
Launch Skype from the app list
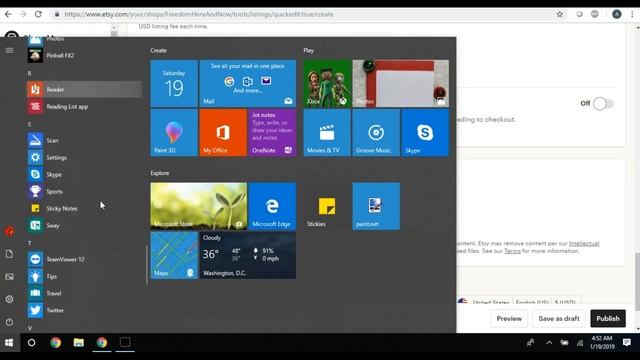click(84, 175)
